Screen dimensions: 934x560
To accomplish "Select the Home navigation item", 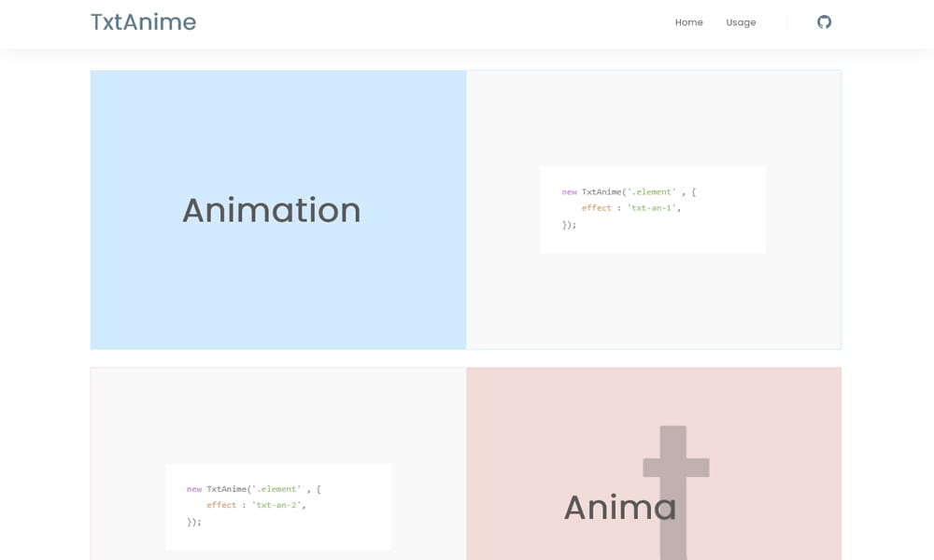I will tap(689, 22).
